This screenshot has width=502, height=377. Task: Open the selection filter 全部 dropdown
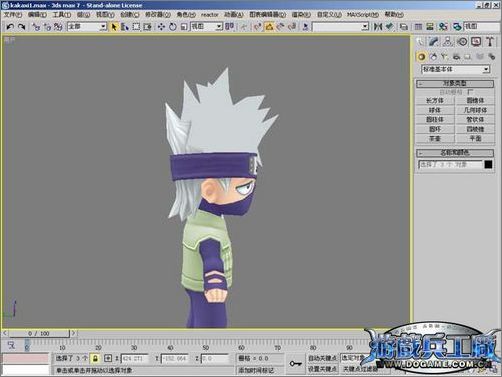click(x=87, y=27)
